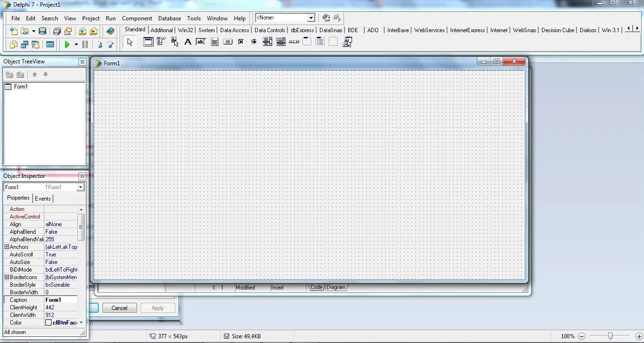Switch to the Additional palette tab
Viewport: 644px width, 343px height.
[162, 30]
